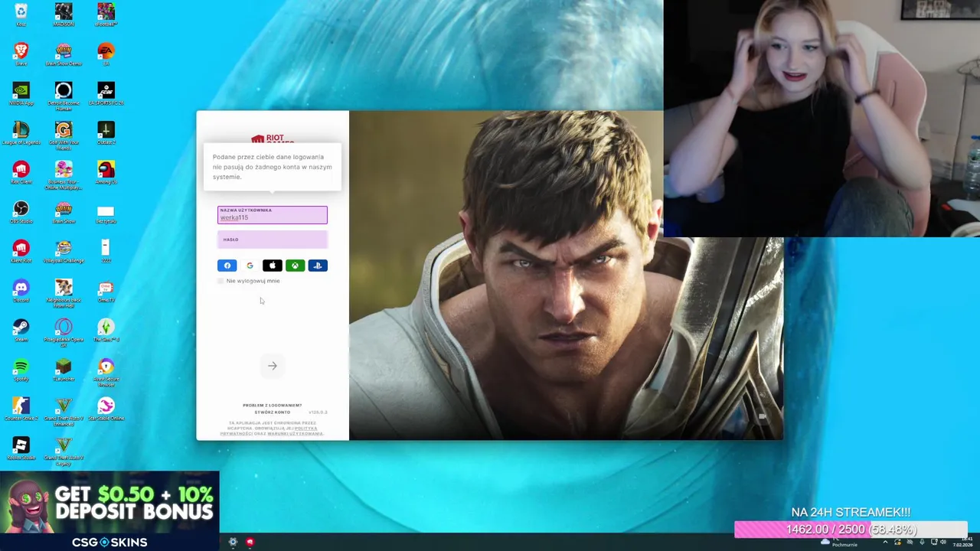Viewport: 980px width, 551px height.
Task: Launch the Volleyball Challenge shortcut
Action: (x=64, y=251)
